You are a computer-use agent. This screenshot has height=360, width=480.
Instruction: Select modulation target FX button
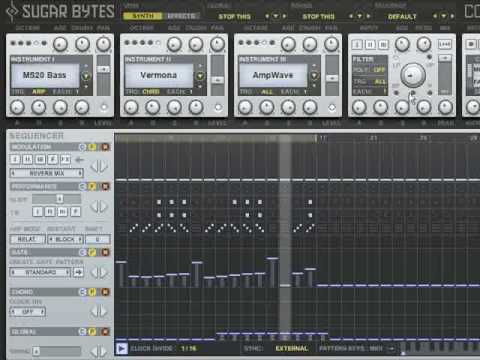[x=65, y=160]
